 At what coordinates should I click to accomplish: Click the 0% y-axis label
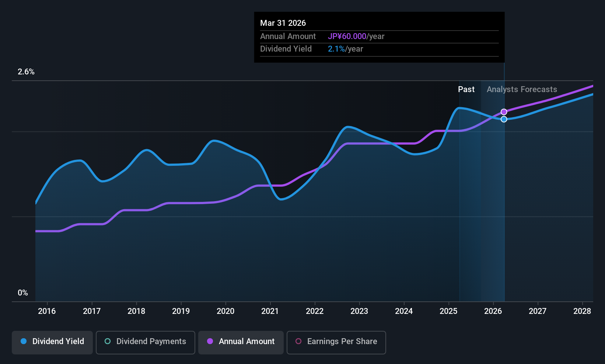23,293
